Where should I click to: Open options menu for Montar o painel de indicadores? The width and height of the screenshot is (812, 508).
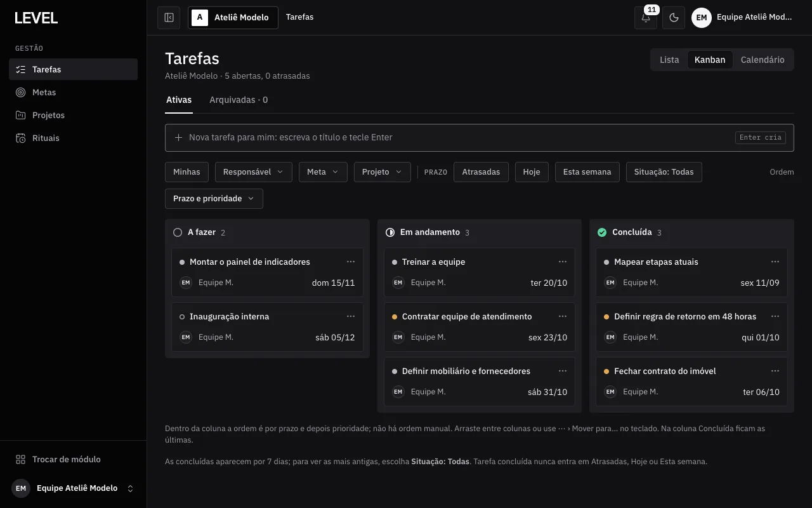(351, 262)
